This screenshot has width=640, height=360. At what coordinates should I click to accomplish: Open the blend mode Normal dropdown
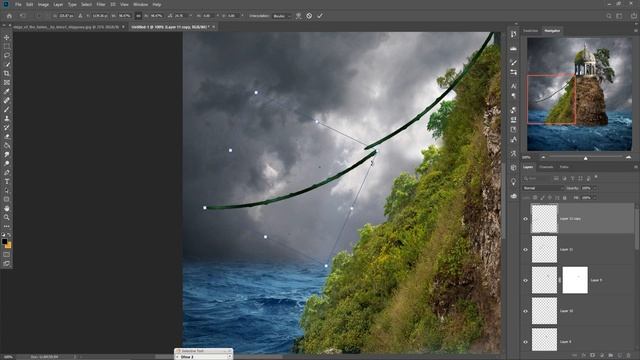(x=542, y=188)
